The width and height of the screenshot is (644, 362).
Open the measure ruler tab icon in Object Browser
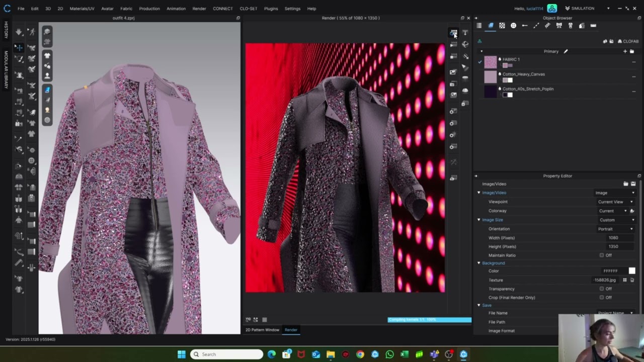tap(593, 26)
